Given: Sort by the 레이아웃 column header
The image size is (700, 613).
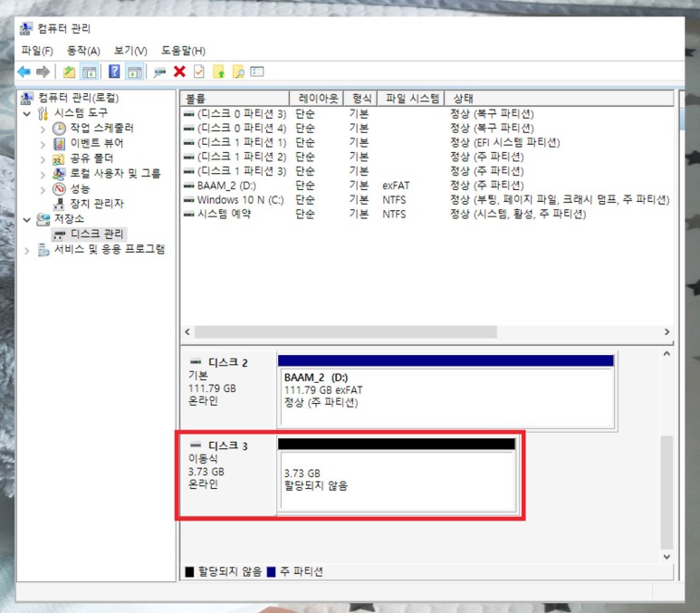Looking at the screenshot, I should click(x=317, y=98).
